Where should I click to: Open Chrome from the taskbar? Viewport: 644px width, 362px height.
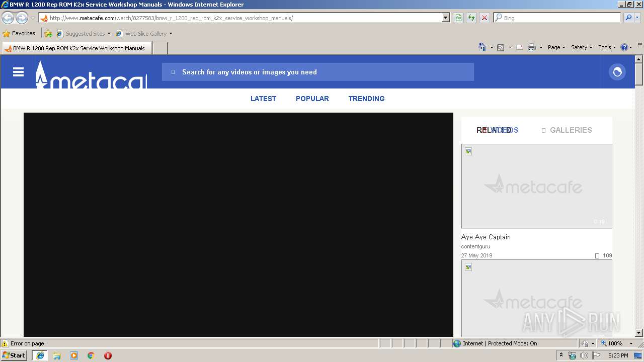click(x=91, y=355)
